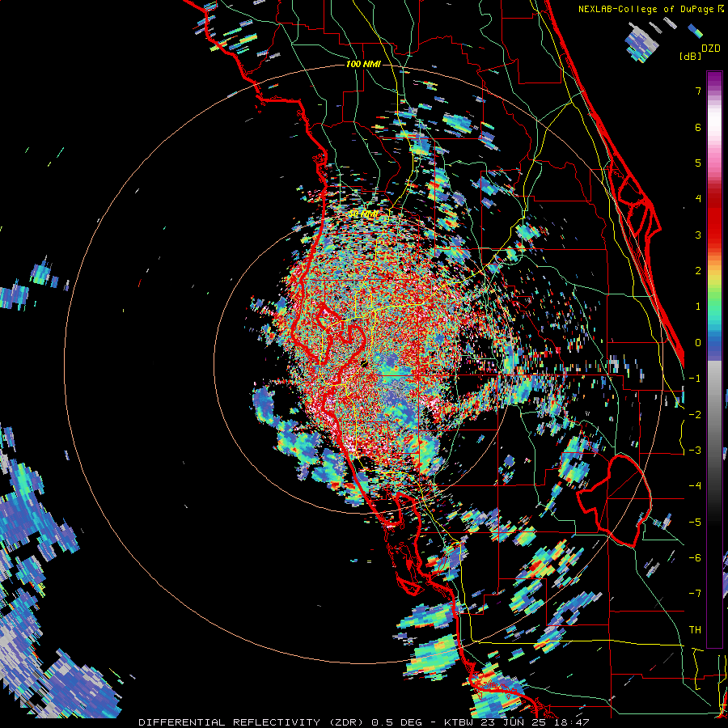Click the -2 value on the color scale
The width and height of the screenshot is (728, 728).
tap(695, 415)
